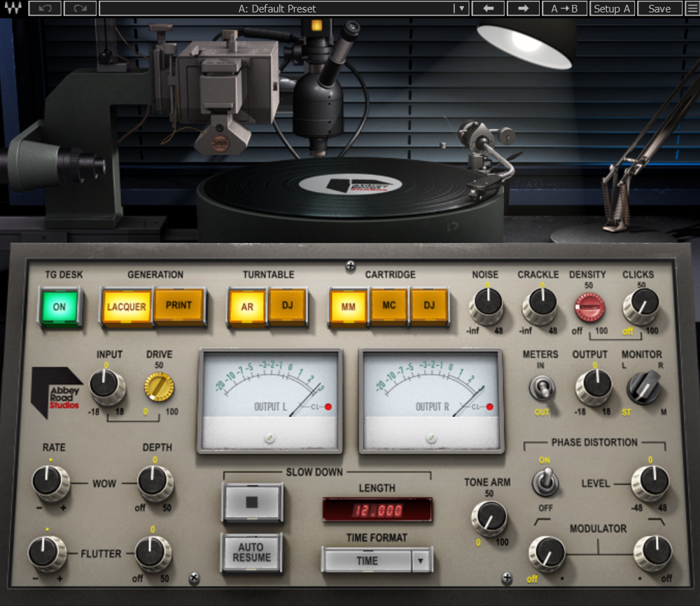Click the Save button
Viewport: 700px width, 606px height.
(x=659, y=8)
